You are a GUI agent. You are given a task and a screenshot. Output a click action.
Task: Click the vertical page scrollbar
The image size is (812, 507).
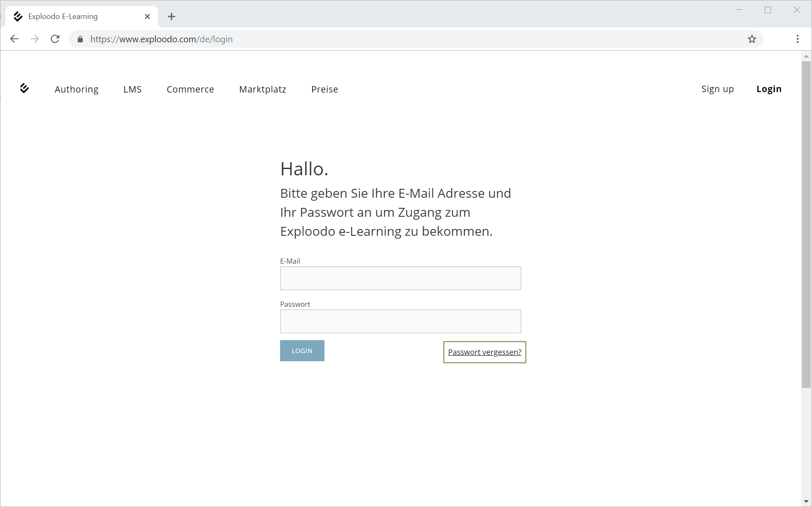[806, 224]
